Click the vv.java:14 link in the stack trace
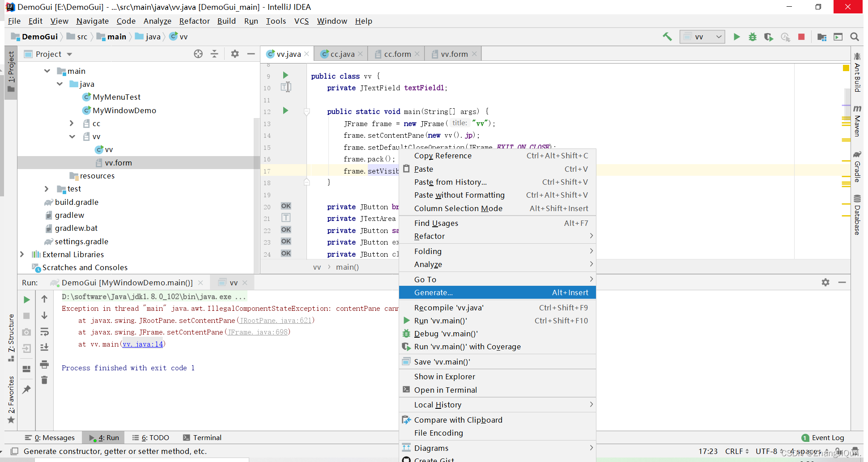This screenshot has height=462, width=868. pyautogui.click(x=143, y=344)
